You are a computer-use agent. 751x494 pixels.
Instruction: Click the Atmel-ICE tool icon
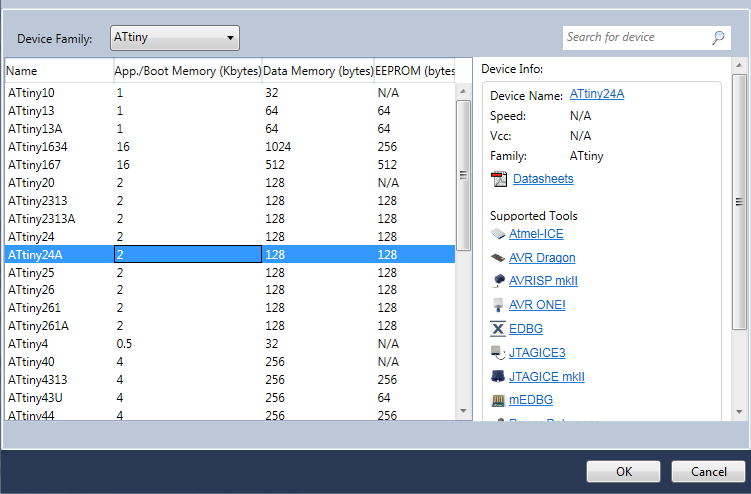498,234
